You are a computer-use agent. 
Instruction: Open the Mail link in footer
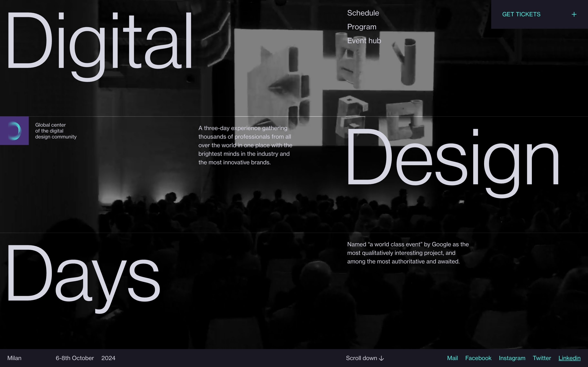coord(452,358)
